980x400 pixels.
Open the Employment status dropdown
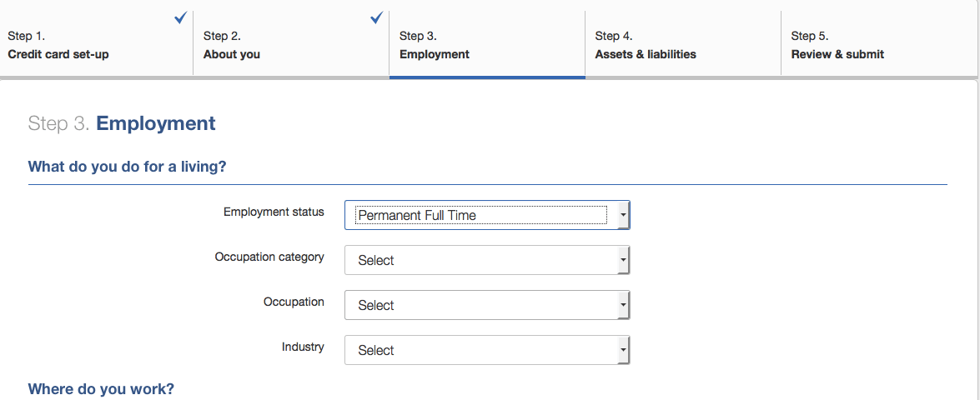click(487, 215)
